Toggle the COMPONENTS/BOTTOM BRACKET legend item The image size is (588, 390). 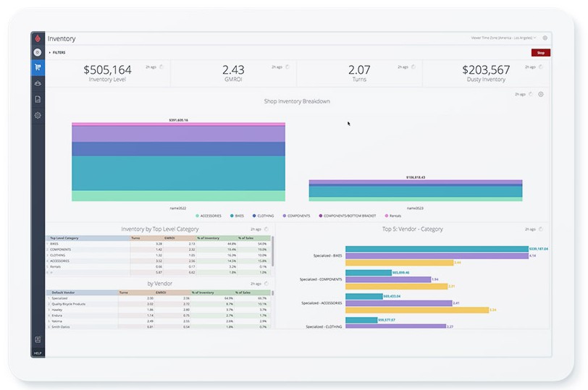[348, 216]
